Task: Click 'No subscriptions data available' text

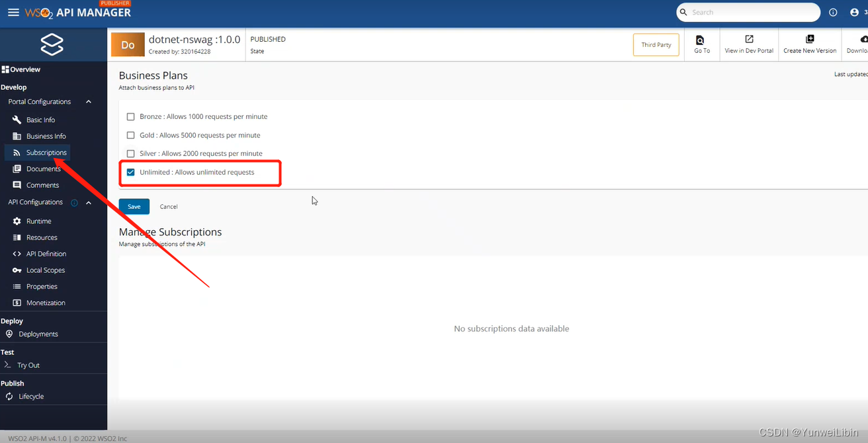Action: point(511,329)
